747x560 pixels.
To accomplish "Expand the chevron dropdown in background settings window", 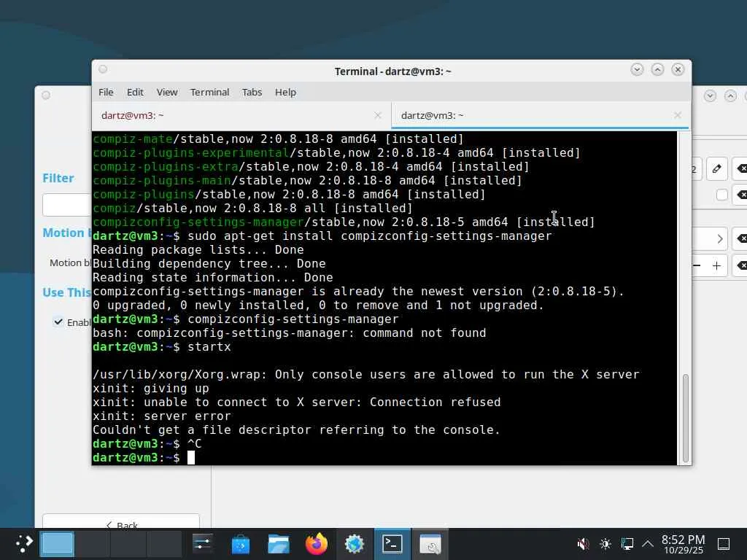I will click(719, 238).
